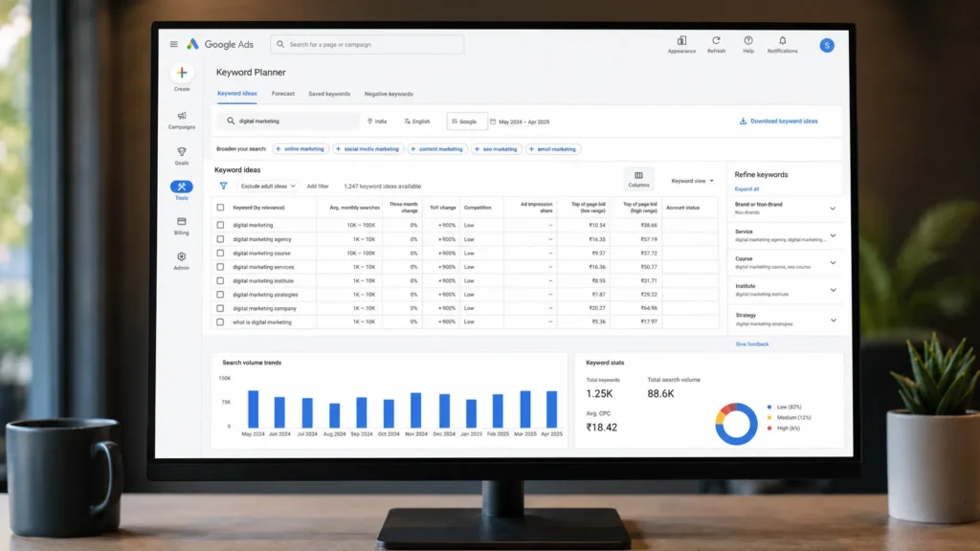Check the digital marketing keyword row
980x551 pixels.
(x=221, y=225)
